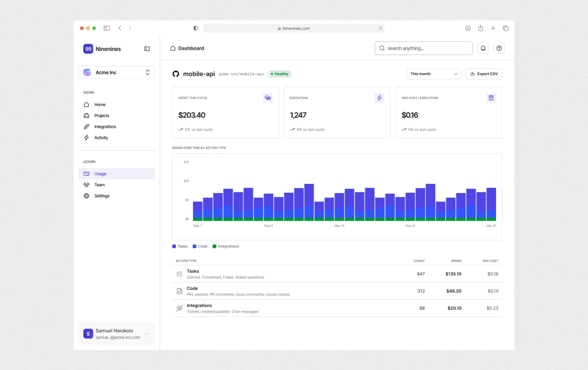Select the Tasks row in action table

(337, 274)
